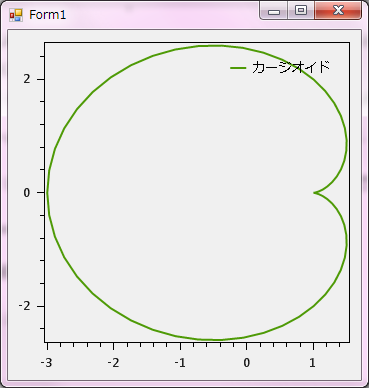Click the green legend line sample
The width and height of the screenshot is (369, 388).
(x=238, y=68)
